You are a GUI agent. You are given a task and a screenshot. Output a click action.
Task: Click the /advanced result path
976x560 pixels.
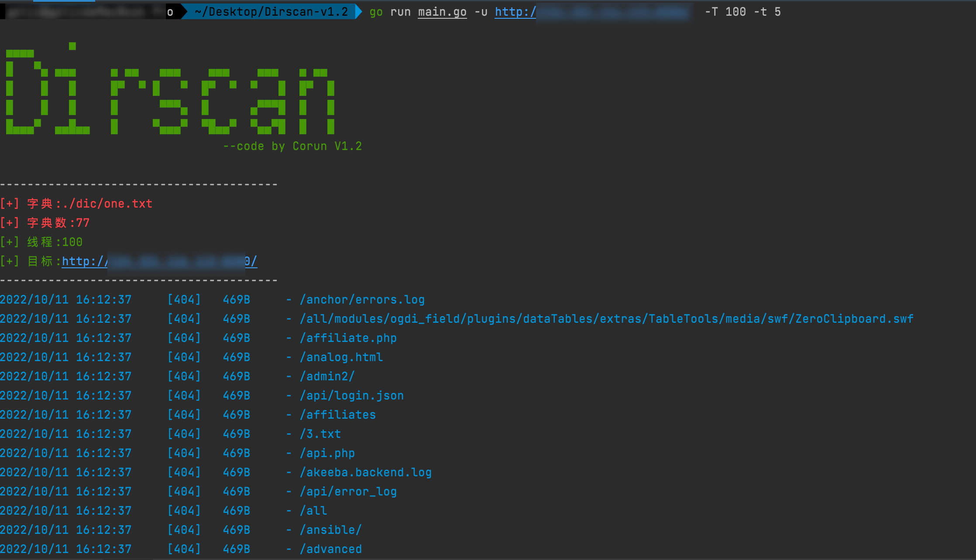pyautogui.click(x=330, y=549)
